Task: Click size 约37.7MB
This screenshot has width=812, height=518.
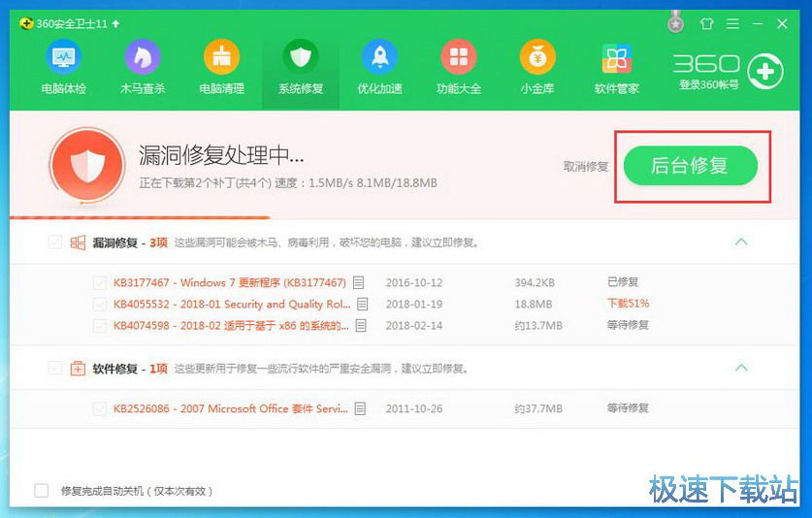Action: point(538,408)
